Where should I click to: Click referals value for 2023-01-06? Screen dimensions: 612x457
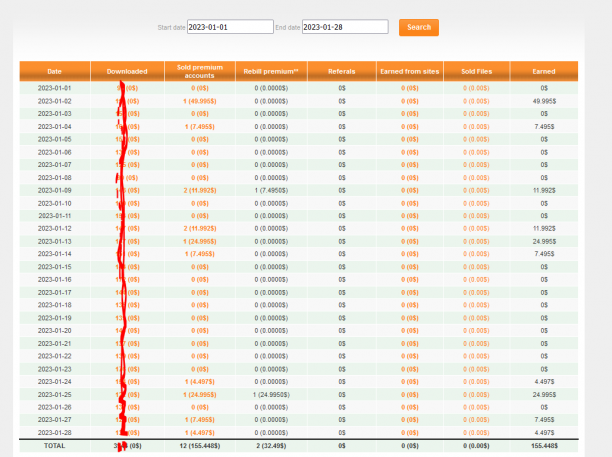(342, 152)
